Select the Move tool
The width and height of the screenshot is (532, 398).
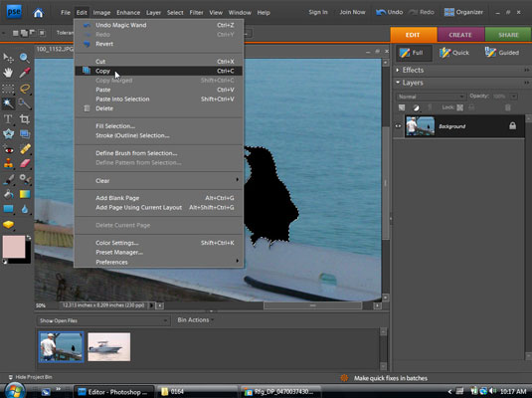pos(8,58)
